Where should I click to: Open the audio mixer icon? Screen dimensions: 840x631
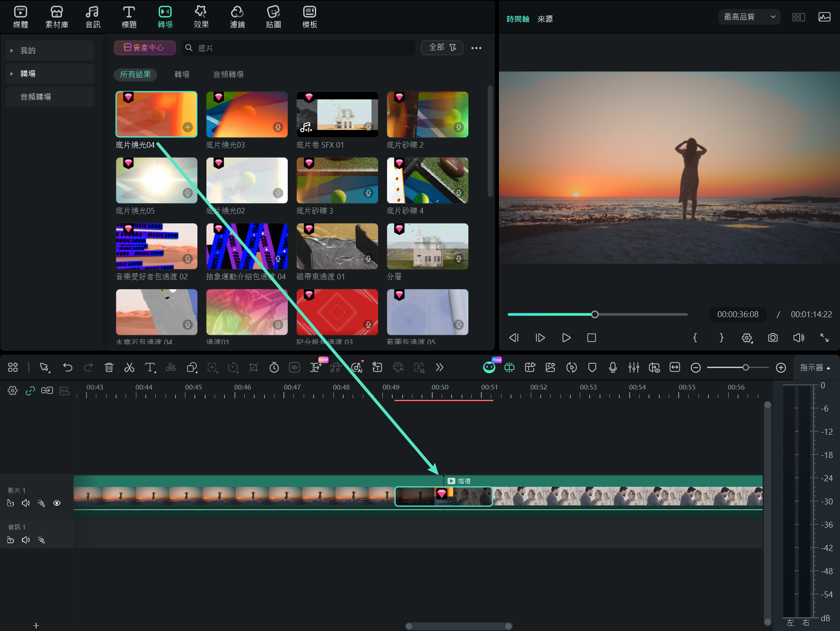coord(634,368)
